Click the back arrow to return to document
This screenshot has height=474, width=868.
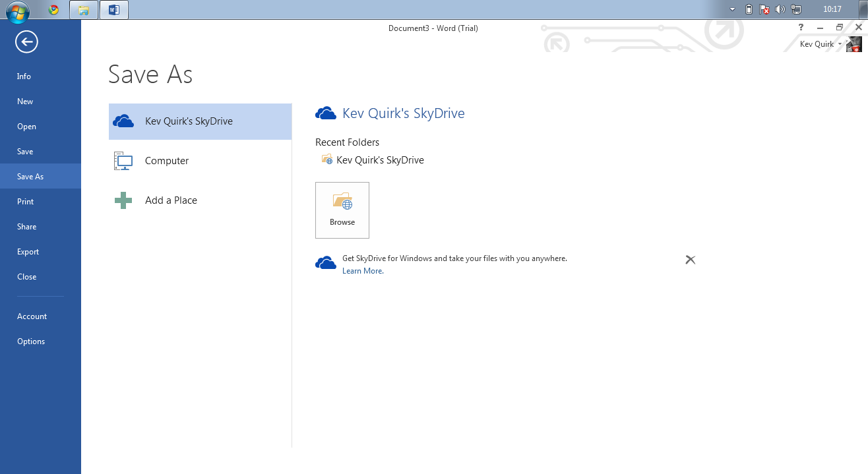(27, 43)
